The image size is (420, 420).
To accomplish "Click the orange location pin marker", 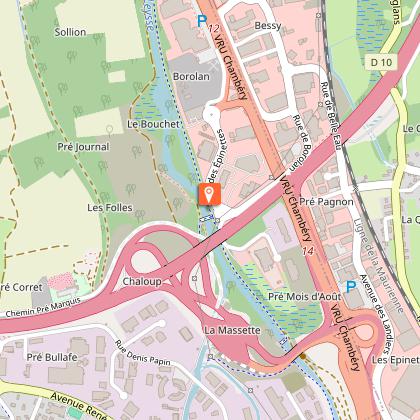I will 209,194.
